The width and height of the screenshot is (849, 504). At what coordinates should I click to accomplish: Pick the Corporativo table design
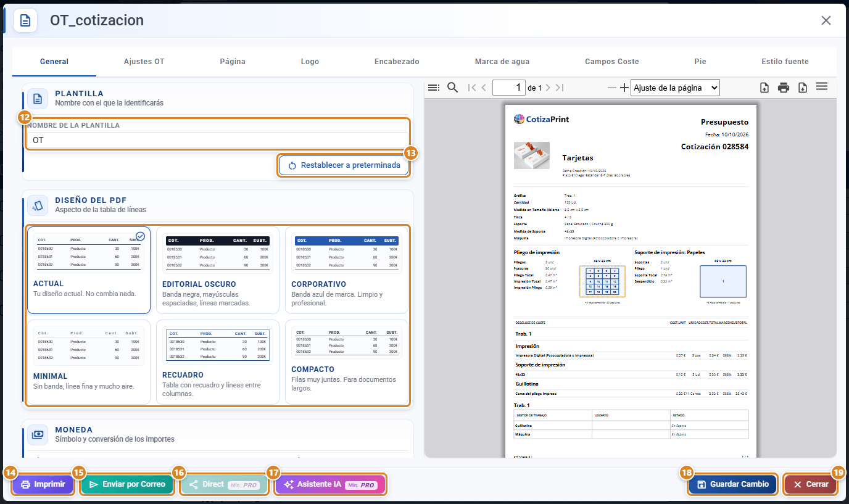click(x=347, y=270)
